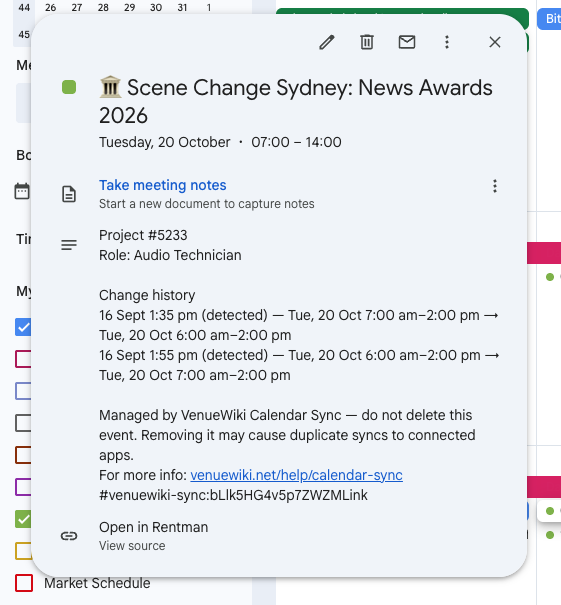The height and width of the screenshot is (605, 561).
Task: Edit the event with the pencil icon
Action: (327, 42)
